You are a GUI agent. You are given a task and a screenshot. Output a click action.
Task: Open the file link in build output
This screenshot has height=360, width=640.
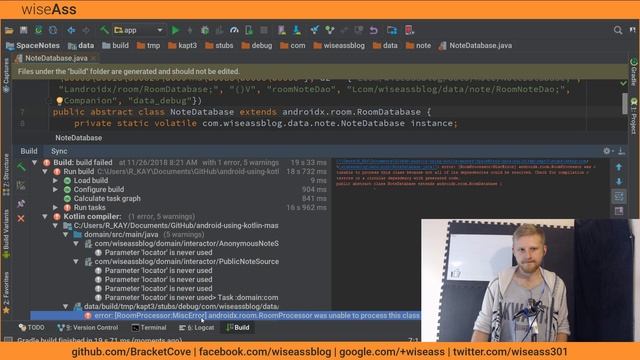(461, 164)
